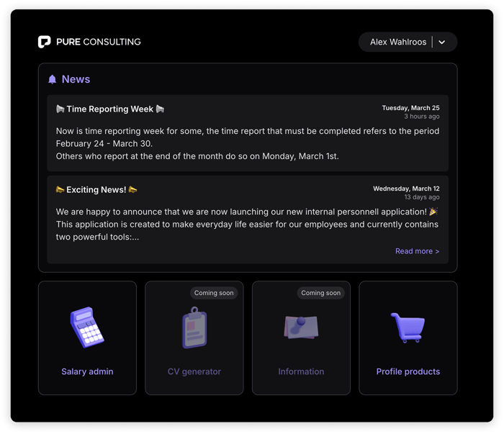This screenshot has width=504, height=434.
Task: Click Coming soon badge on CV generator
Action: 214,293
